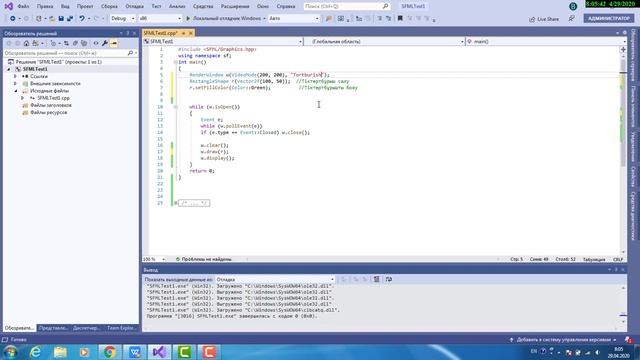Click the wrench Properties icon in Solution Explorer

tap(105, 43)
